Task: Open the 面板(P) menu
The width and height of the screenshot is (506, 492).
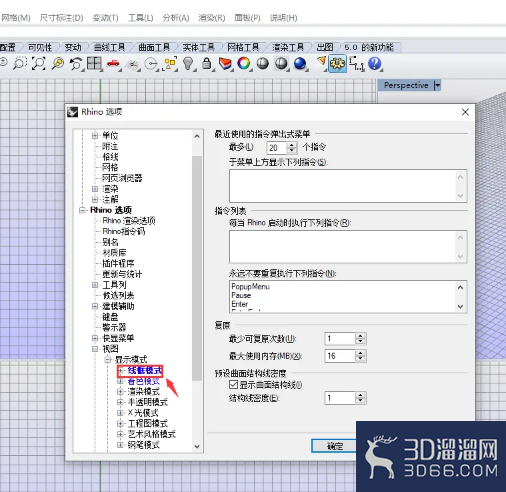Action: 247,18
